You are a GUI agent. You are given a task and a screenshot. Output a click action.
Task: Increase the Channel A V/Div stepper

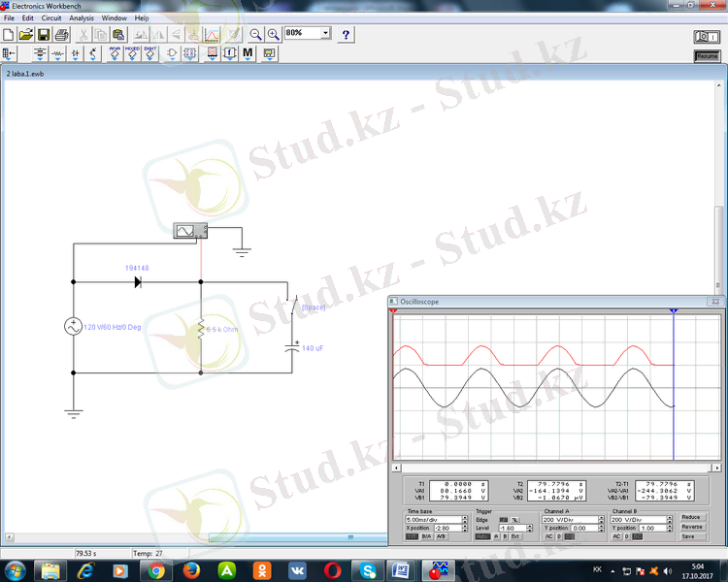pyautogui.click(x=602, y=517)
